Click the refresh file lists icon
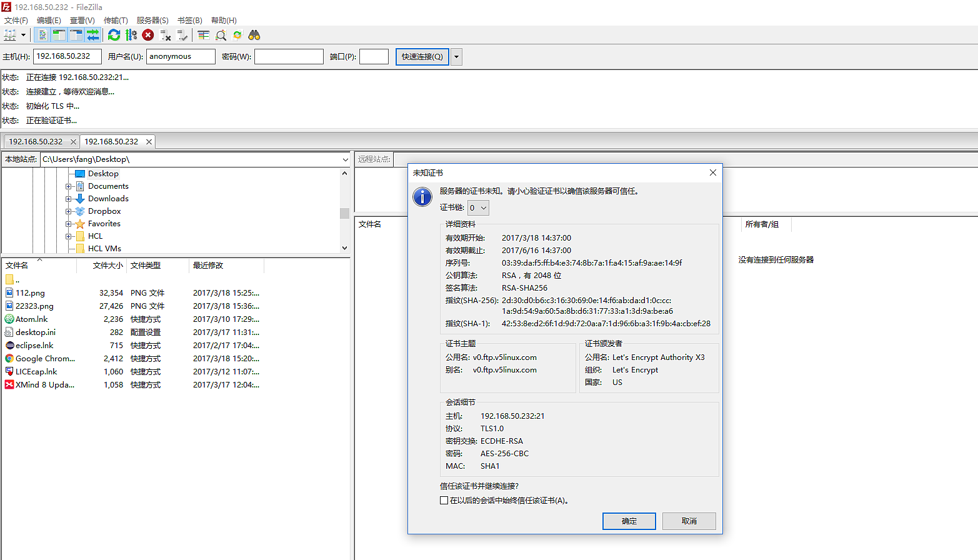The height and width of the screenshot is (560, 978). pyautogui.click(x=114, y=36)
